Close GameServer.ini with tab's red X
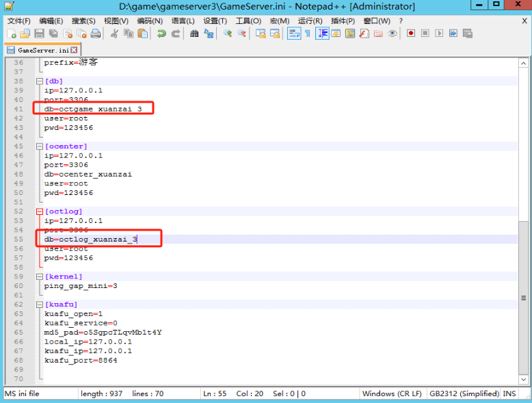 pyautogui.click(x=74, y=50)
